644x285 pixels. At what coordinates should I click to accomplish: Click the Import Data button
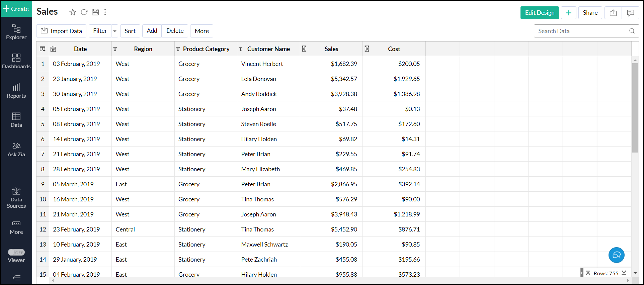click(x=61, y=31)
